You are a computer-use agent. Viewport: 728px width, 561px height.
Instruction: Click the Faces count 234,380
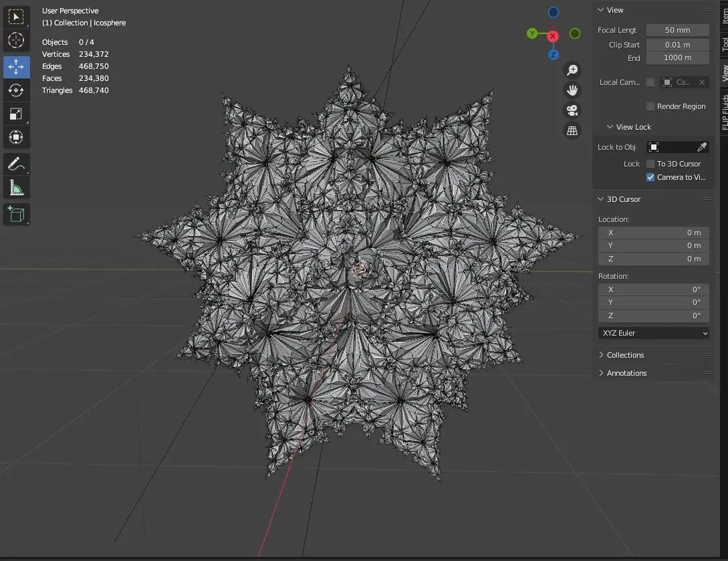[x=94, y=78]
